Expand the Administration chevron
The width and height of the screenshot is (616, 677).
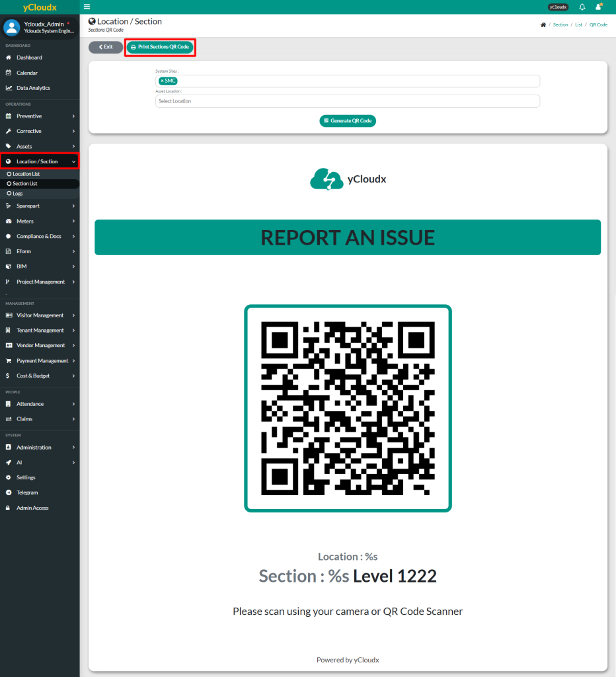coord(74,448)
